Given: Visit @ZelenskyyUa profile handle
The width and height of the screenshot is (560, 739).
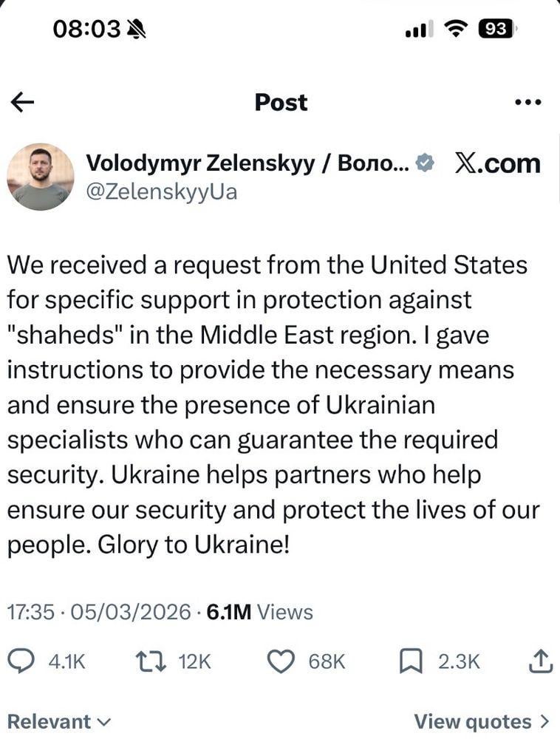Looking at the screenshot, I should 163,192.
